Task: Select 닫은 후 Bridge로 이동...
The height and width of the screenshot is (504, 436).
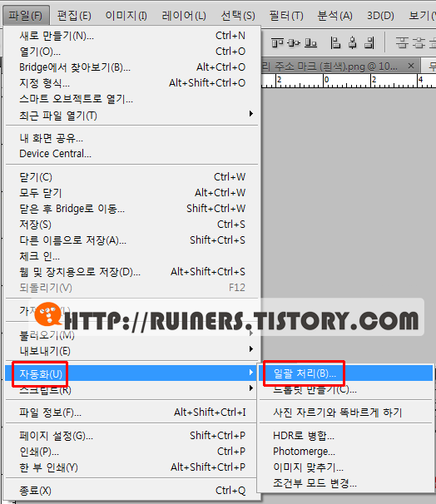Action: pyautogui.click(x=131, y=209)
